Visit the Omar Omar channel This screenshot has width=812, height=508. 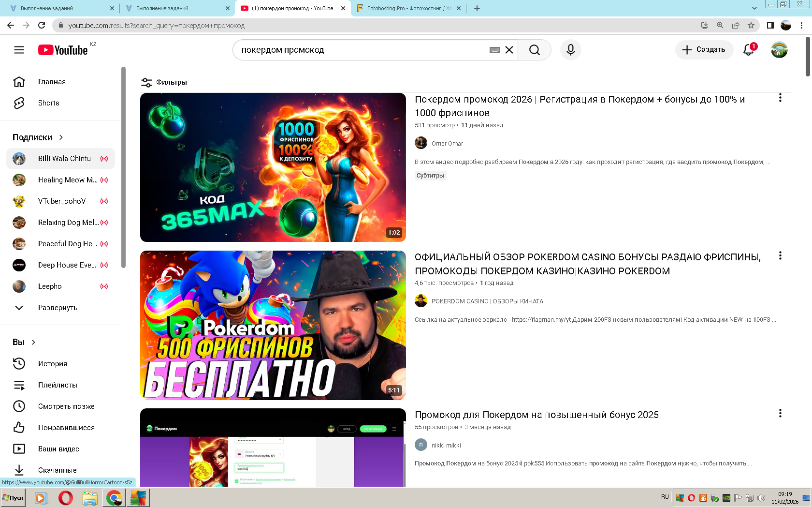[x=447, y=144]
